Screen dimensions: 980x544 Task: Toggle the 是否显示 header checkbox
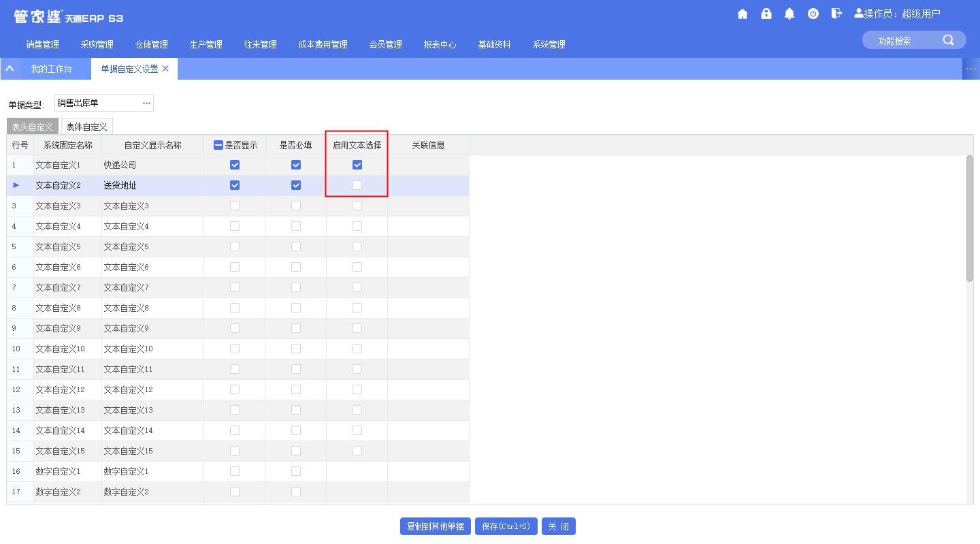pos(218,145)
